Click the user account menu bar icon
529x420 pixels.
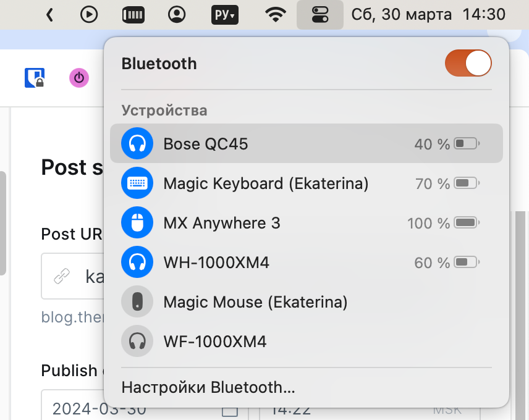(177, 15)
